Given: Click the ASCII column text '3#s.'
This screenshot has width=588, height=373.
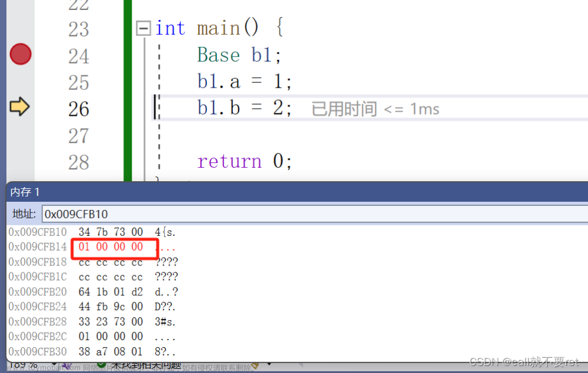Looking at the screenshot, I should [x=165, y=322].
